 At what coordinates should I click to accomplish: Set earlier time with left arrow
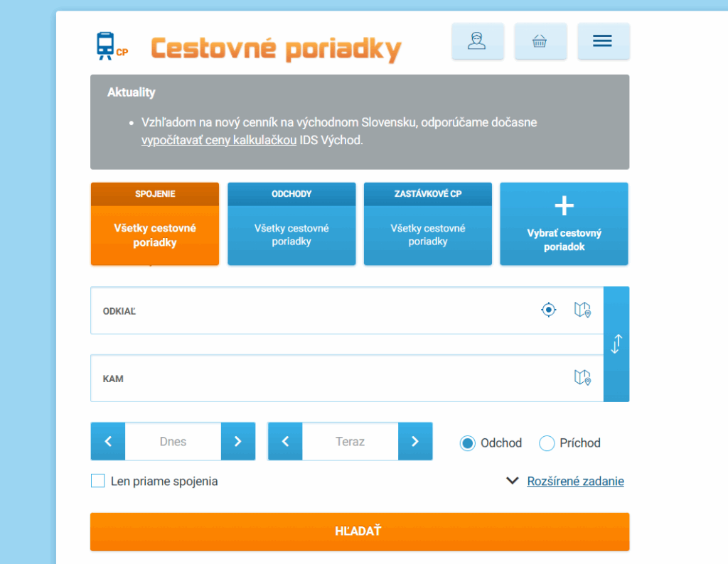tap(286, 441)
